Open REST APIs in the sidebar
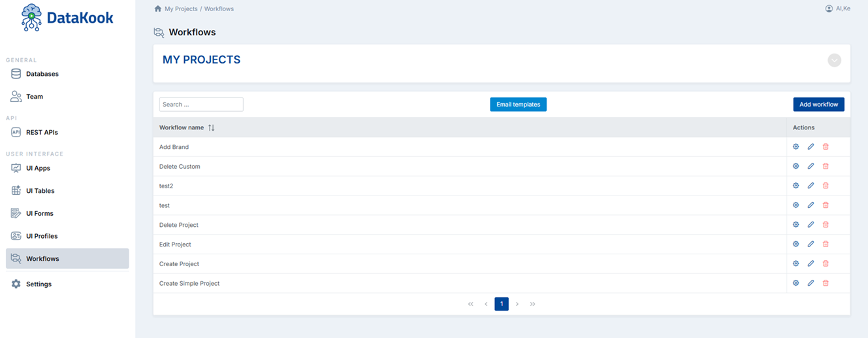868x338 pixels. (x=67, y=132)
